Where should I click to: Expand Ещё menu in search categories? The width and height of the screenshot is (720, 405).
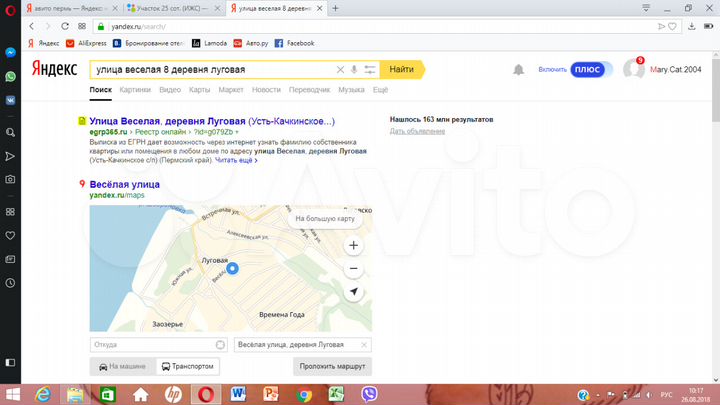(x=380, y=90)
